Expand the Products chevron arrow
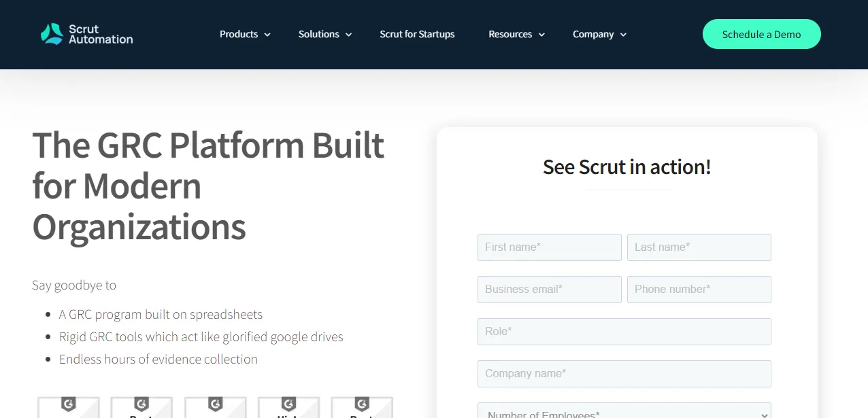Image resolution: width=868 pixels, height=418 pixels. 267,35
